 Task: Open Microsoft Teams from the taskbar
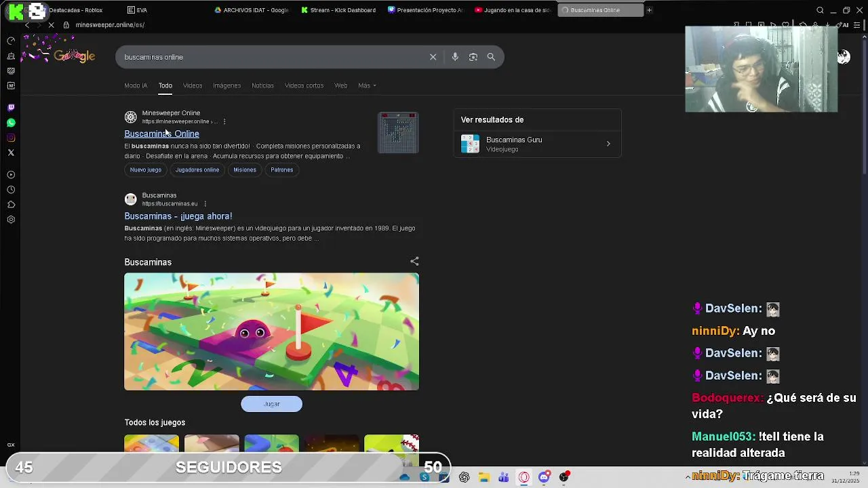(504, 477)
